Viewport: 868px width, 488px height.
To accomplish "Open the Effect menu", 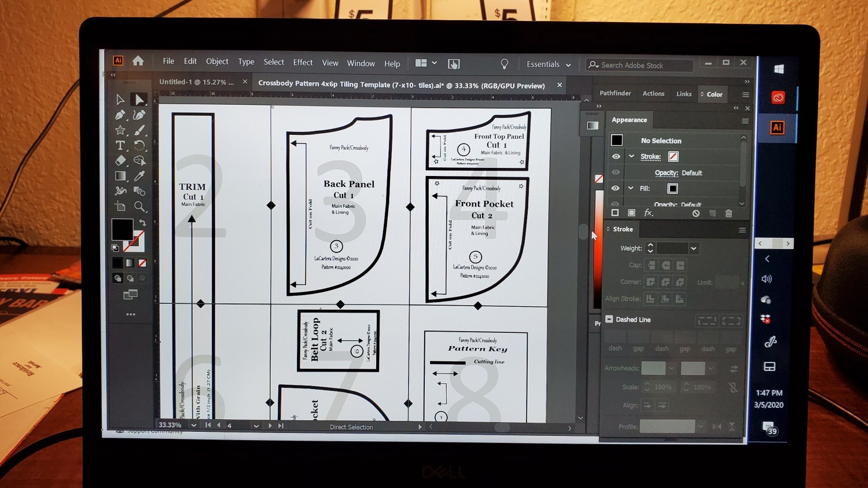I will pyautogui.click(x=303, y=63).
